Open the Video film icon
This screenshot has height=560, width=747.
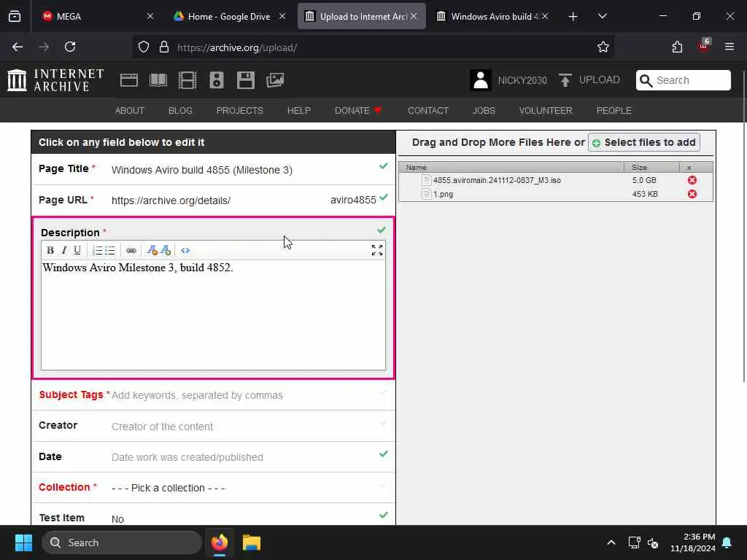187,80
